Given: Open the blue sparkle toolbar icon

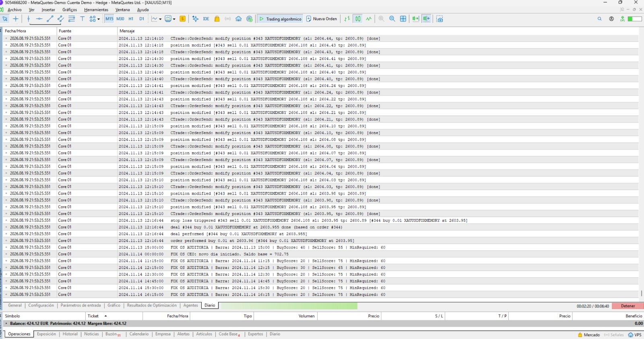Looking at the screenshot, I should (195, 19).
